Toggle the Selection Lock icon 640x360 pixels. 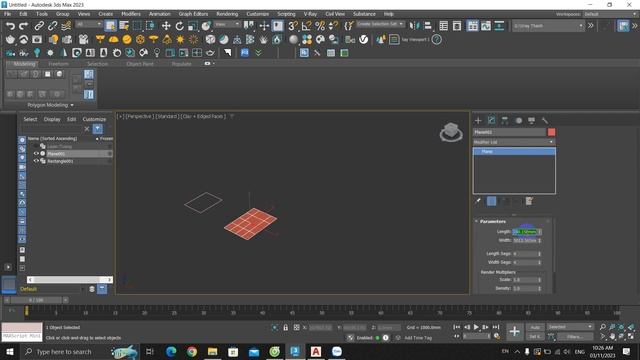pyautogui.click(x=285, y=327)
